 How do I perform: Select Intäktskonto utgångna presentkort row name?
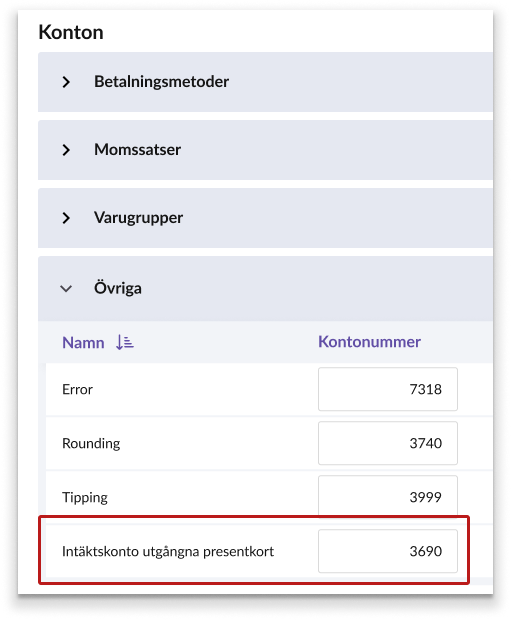(168, 552)
